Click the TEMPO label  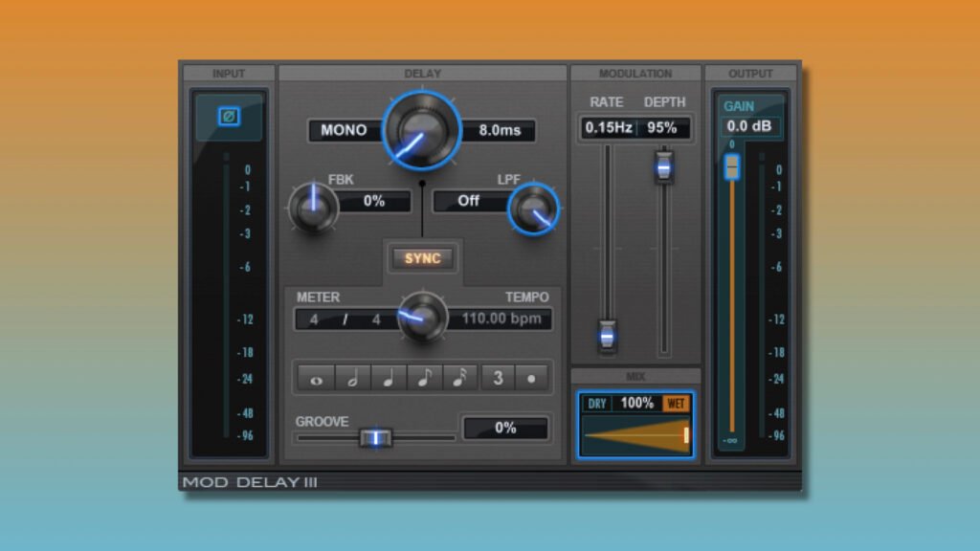click(527, 298)
